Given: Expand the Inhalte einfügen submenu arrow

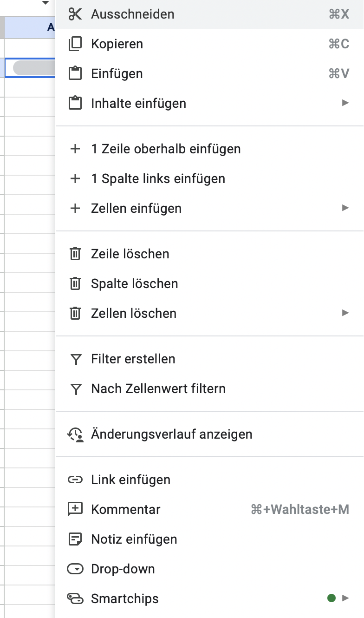Looking at the screenshot, I should click(345, 103).
